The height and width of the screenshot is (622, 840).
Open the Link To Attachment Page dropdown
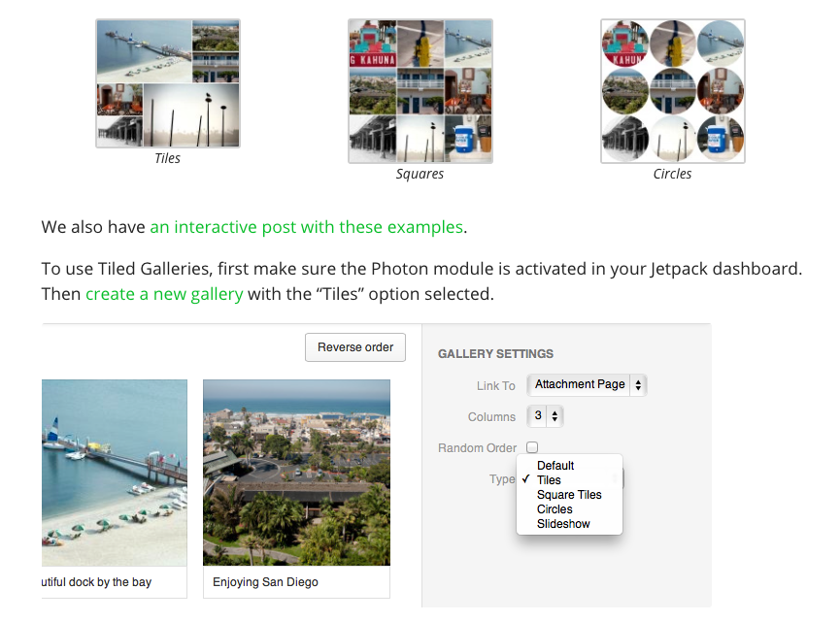coord(587,384)
